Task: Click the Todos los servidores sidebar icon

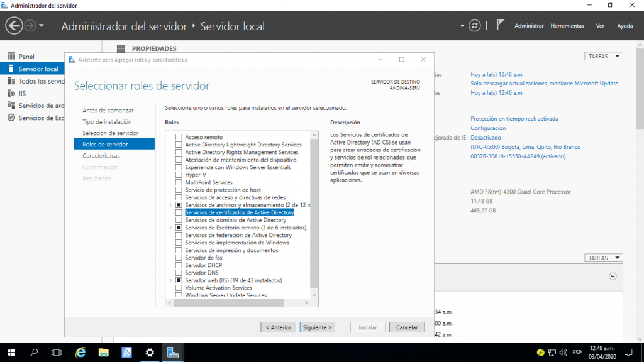Action: (x=11, y=81)
